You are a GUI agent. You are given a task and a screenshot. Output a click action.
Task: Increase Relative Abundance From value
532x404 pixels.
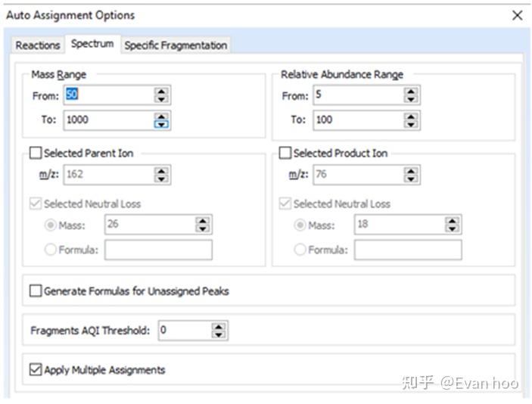tap(411, 92)
